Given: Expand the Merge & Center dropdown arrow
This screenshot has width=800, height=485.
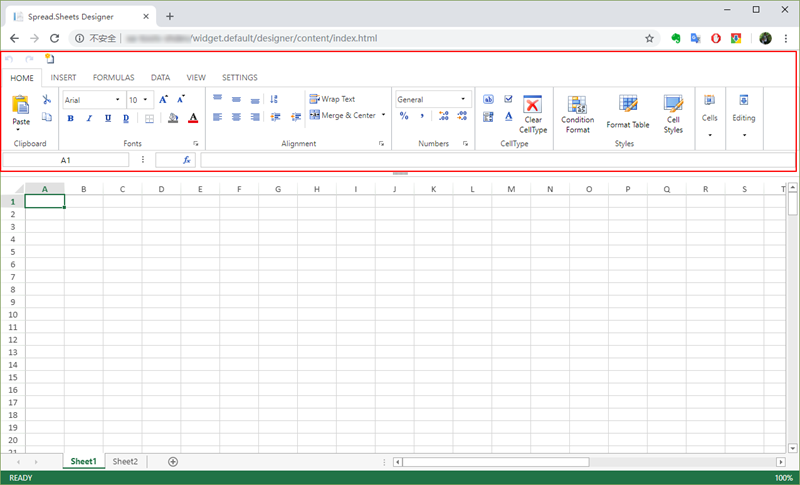Looking at the screenshot, I should pos(383,115).
